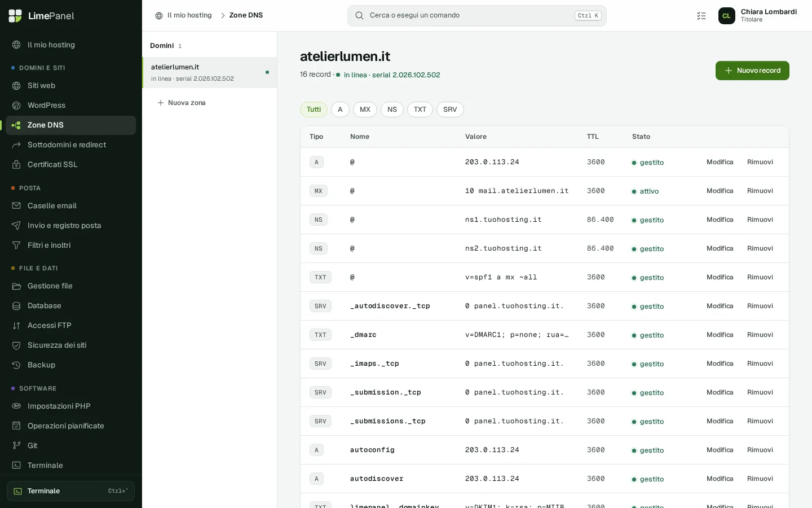Click the Accessi FTP arrows icon
The height and width of the screenshot is (508, 812).
16,326
